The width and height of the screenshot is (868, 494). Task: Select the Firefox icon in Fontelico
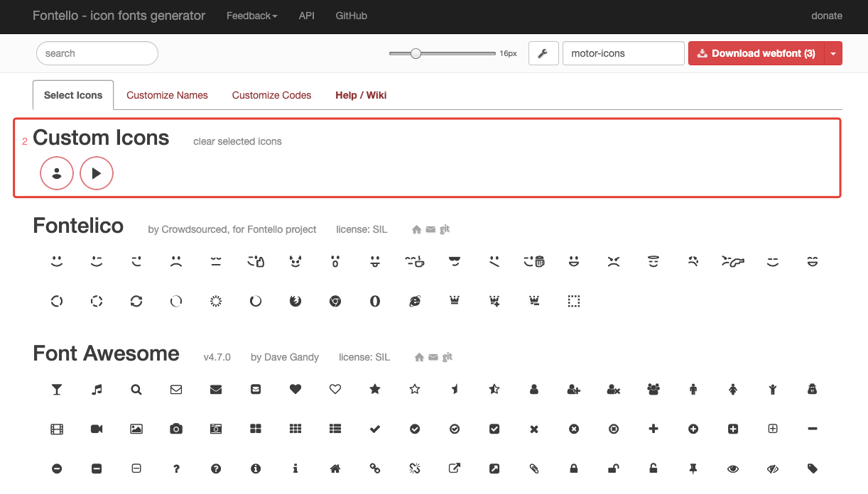[295, 301]
